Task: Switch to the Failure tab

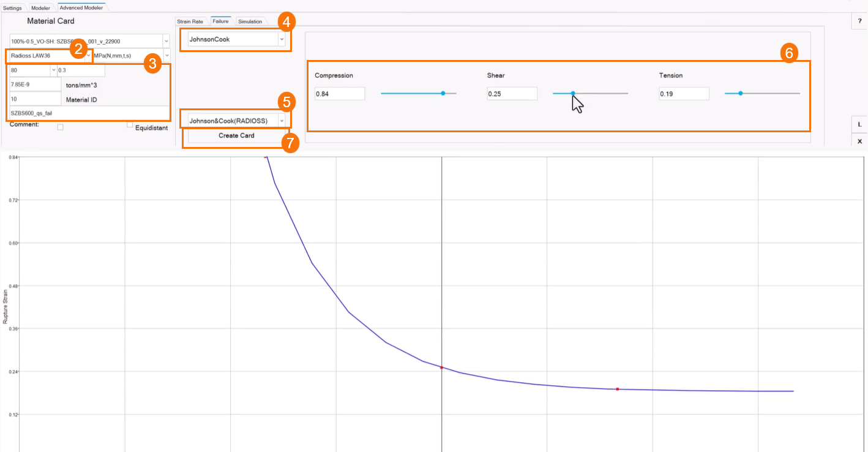Action: pos(220,21)
